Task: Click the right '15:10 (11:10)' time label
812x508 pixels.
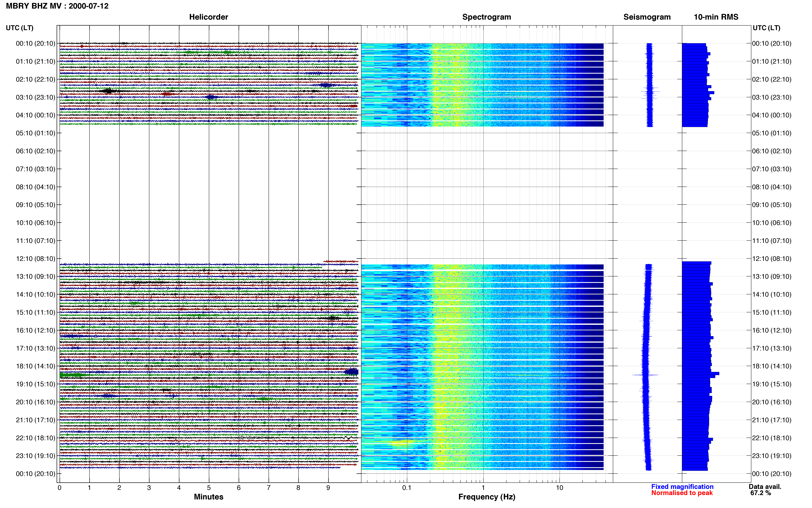Action: [x=772, y=313]
